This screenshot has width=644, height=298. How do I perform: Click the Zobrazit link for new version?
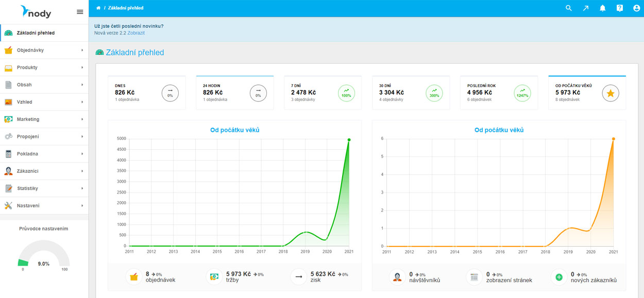coord(136,33)
